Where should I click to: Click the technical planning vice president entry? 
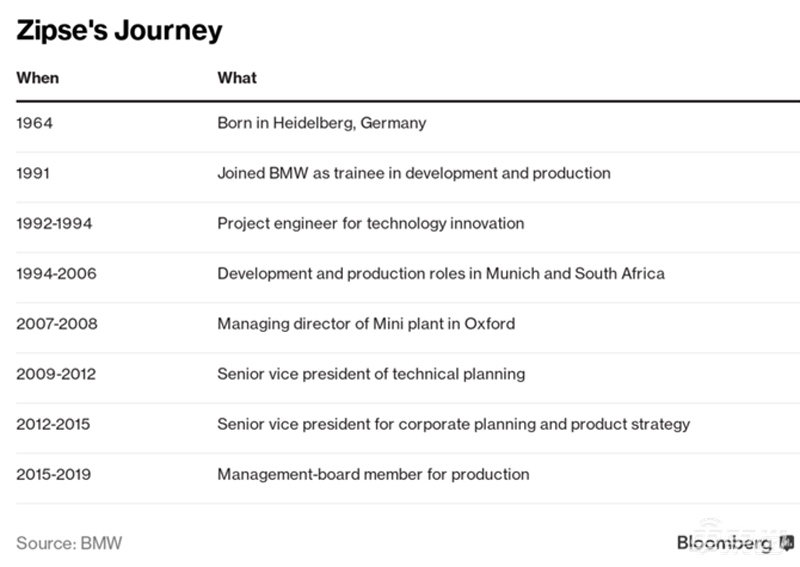point(371,373)
